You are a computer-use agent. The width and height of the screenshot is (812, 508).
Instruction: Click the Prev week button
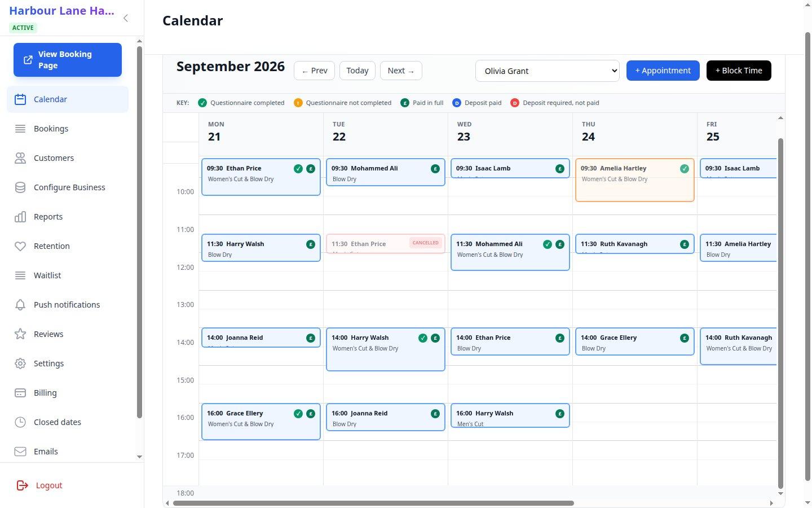314,71
